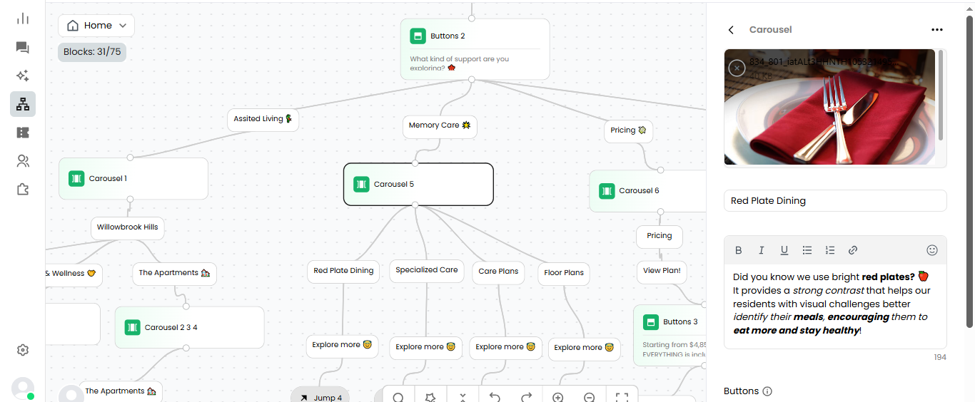Image resolution: width=975 pixels, height=402 pixels.
Task: Click Explore more under Red Plate Dining
Action: tap(342, 345)
